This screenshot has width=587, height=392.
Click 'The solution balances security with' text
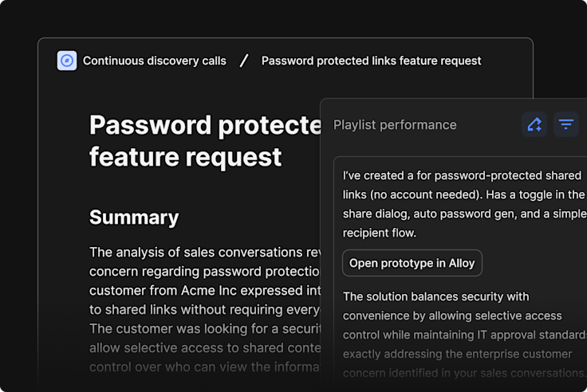[436, 296]
